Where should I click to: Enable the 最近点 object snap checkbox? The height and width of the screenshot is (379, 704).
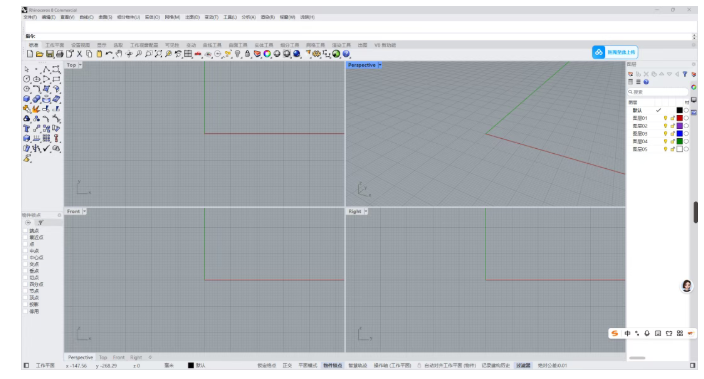[x=26, y=238]
